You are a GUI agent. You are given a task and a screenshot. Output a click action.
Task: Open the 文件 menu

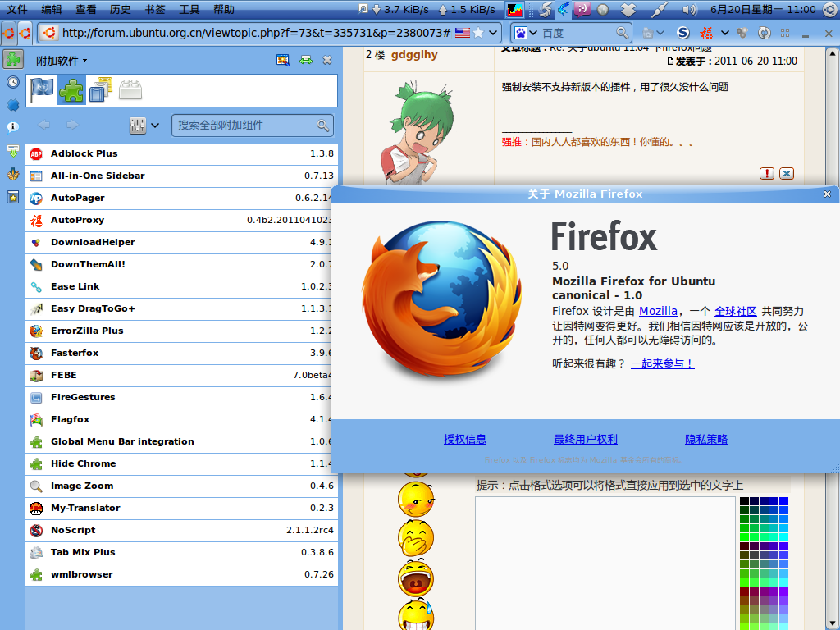(x=17, y=9)
